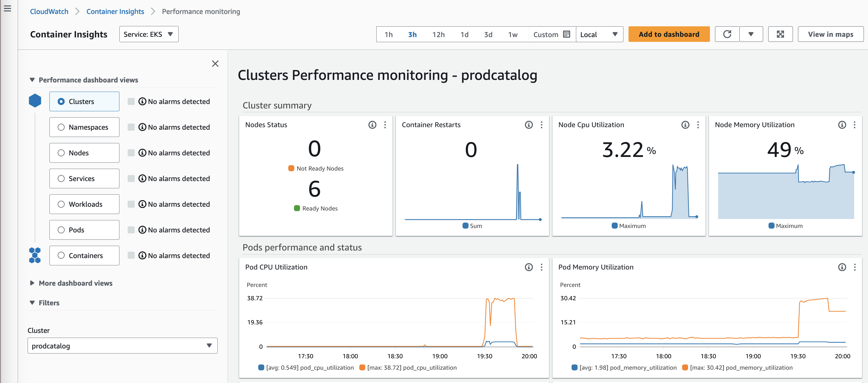Open the Container Restarts widget menu
The height and width of the screenshot is (383, 868).
click(x=542, y=125)
